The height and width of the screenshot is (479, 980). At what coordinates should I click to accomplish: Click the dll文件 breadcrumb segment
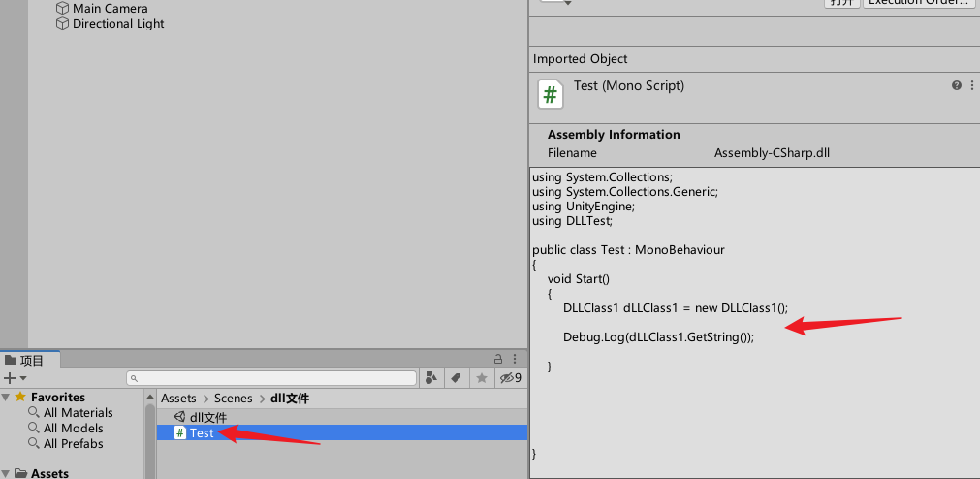pos(290,399)
